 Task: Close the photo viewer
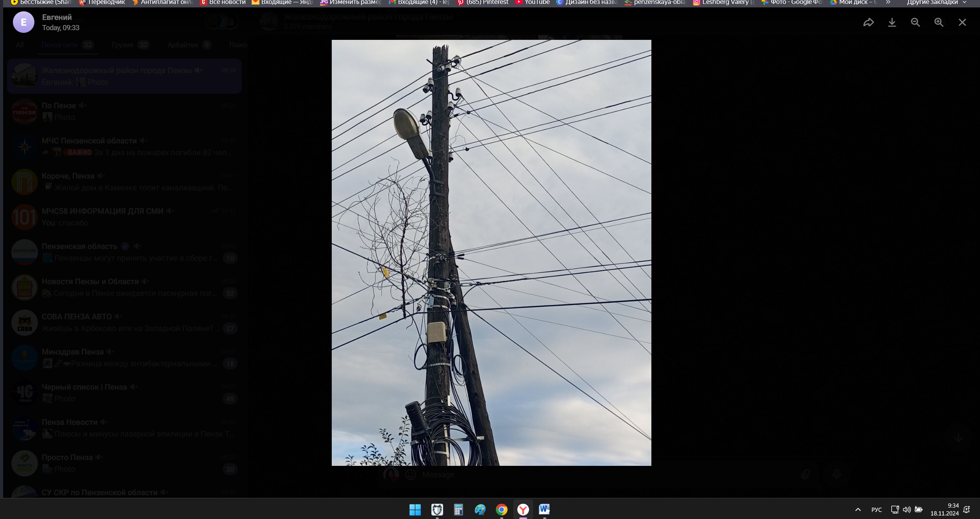point(962,22)
